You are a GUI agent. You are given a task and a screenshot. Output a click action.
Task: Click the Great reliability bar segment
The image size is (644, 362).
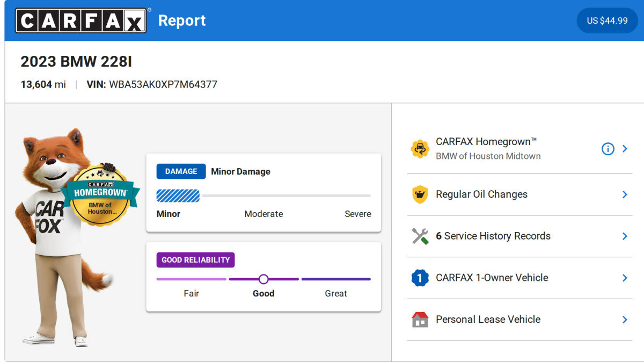pyautogui.click(x=336, y=279)
